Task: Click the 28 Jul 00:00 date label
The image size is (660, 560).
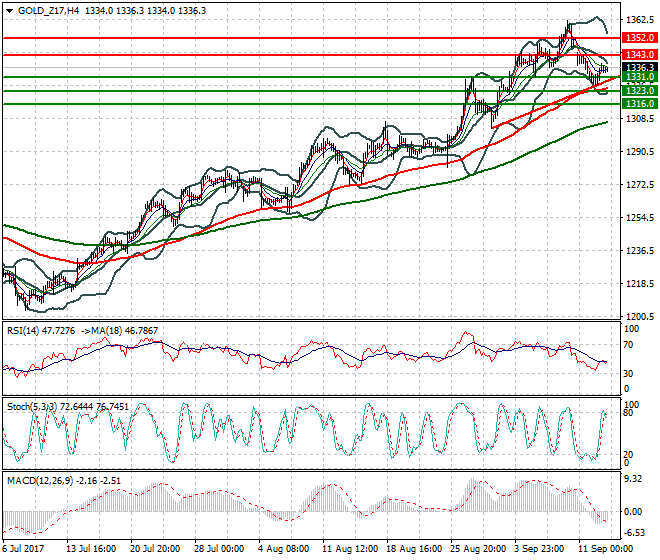Action: tap(219, 549)
